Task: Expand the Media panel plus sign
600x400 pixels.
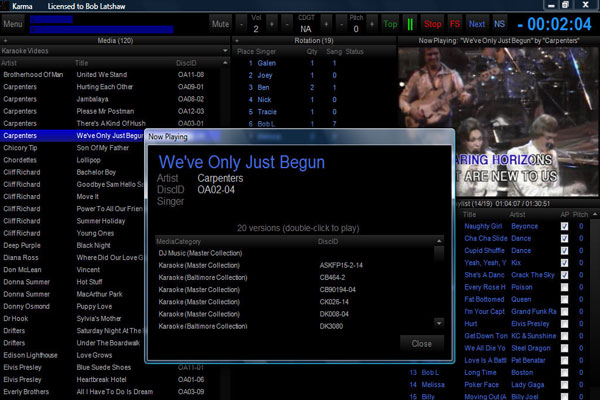Action: (x=5, y=41)
